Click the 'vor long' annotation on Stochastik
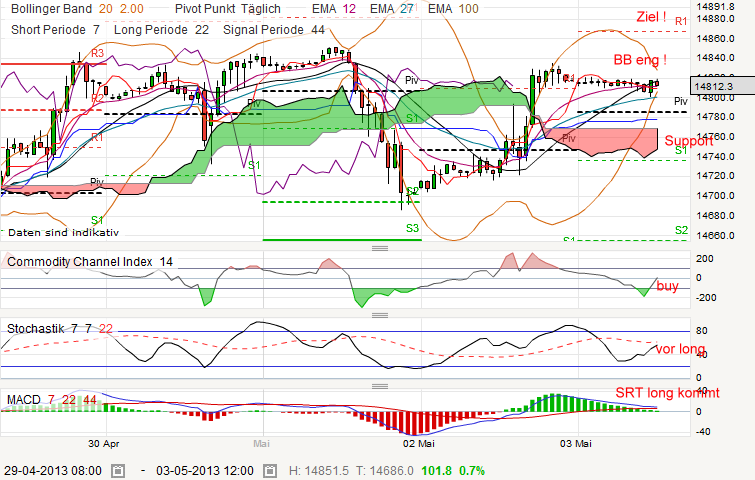The height and width of the screenshot is (480, 755). 680,349
